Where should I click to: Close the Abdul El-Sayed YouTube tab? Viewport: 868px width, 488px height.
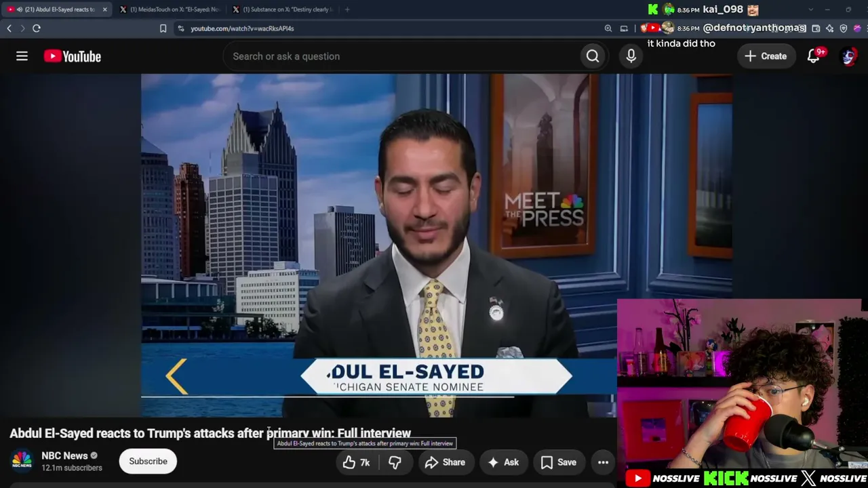click(104, 9)
